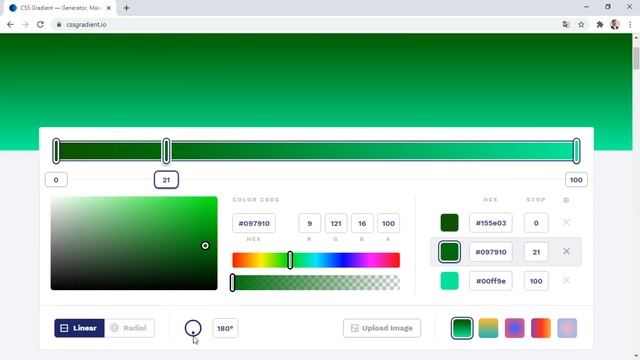This screenshot has width=640, height=360.
Task: Edit stop value 100 for #00ff9e
Action: tap(536, 281)
